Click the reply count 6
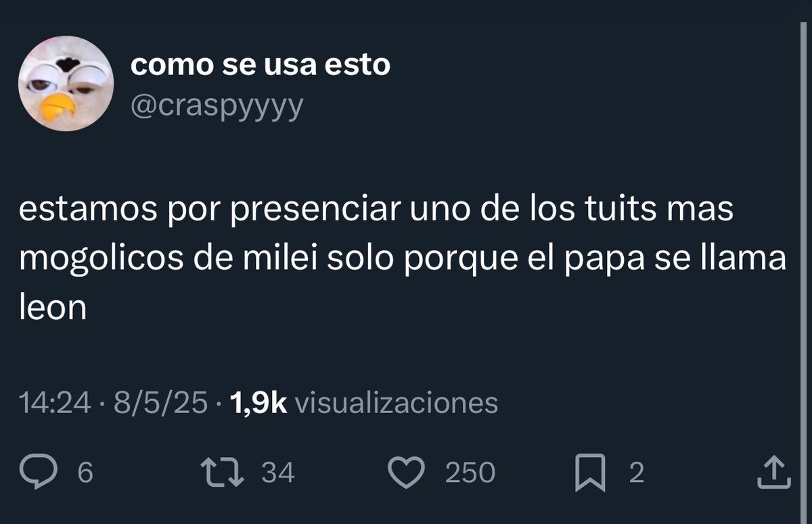The width and height of the screenshot is (812, 524). pyautogui.click(x=85, y=473)
